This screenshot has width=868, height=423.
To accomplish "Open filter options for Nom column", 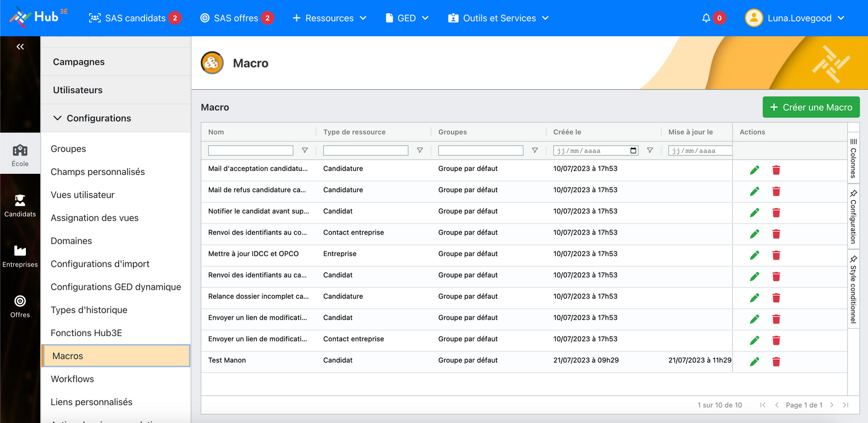I will pos(305,150).
